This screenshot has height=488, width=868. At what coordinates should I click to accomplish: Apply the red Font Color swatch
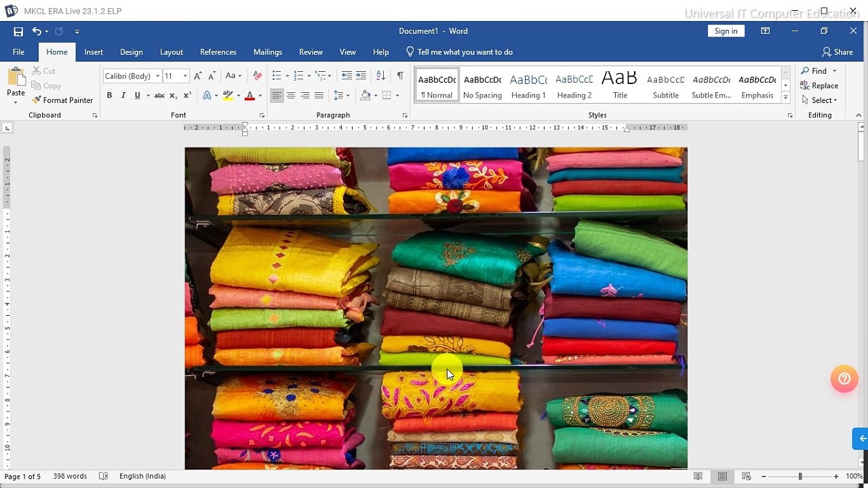tap(250, 96)
